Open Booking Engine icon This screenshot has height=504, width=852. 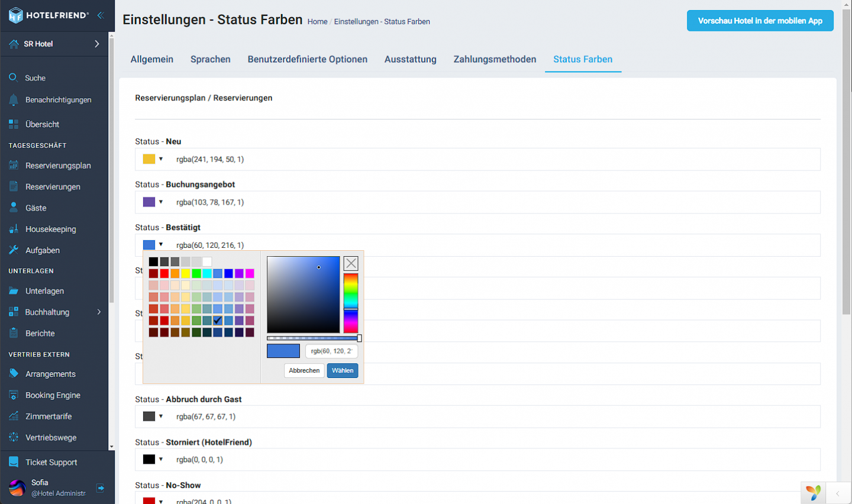pyautogui.click(x=14, y=395)
